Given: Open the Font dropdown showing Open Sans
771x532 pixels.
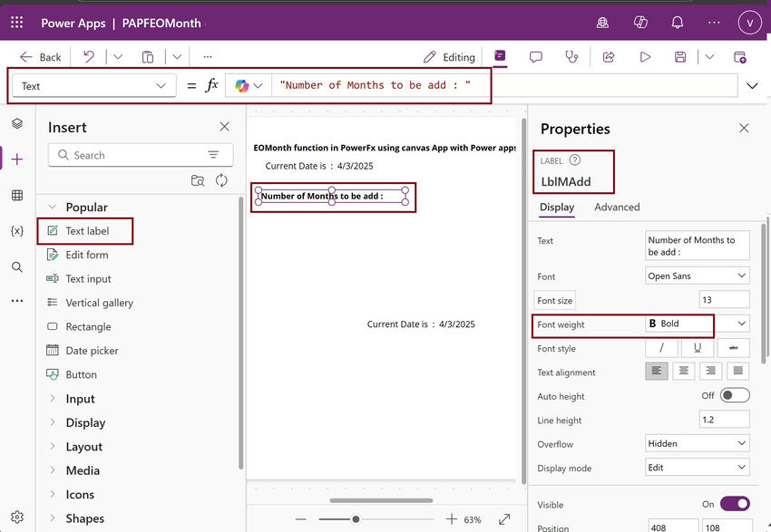Looking at the screenshot, I should point(698,276).
